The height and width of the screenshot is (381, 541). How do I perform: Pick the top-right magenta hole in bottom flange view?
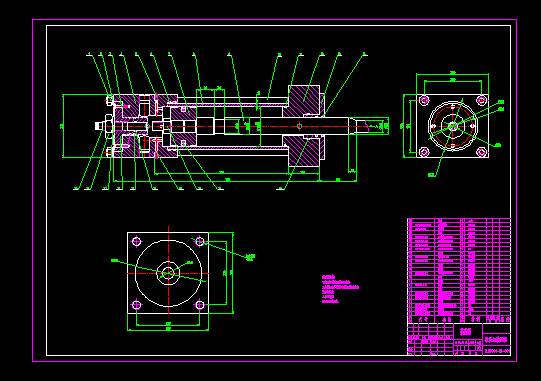(x=200, y=241)
